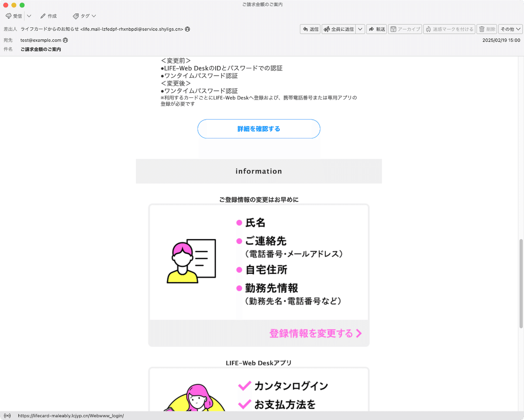Image resolution: width=524 pixels, height=420 pixels.
Task: Click the information section heading
Action: point(259,171)
